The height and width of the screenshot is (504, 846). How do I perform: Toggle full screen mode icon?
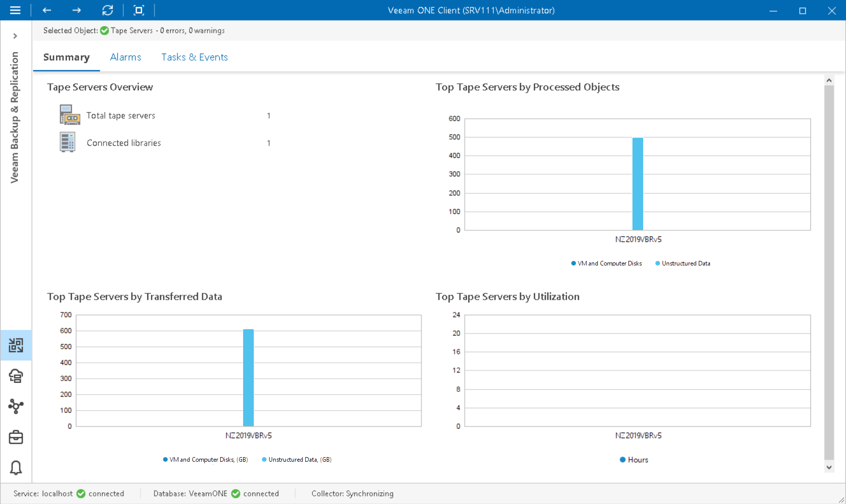139,10
